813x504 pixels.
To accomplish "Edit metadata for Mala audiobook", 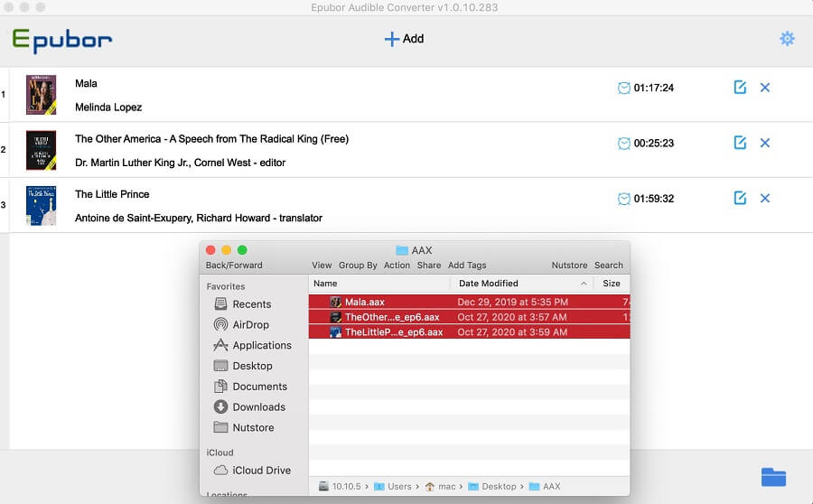I will click(740, 87).
